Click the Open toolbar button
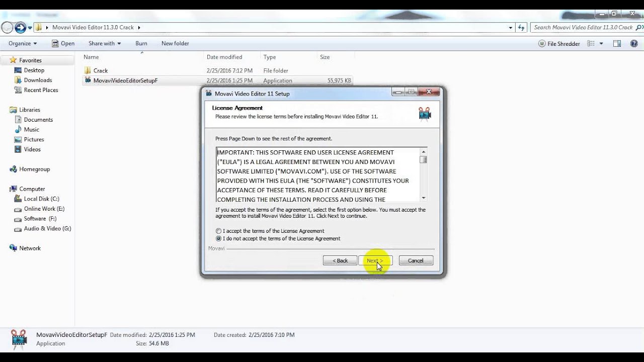The height and width of the screenshot is (362, 644). 63,44
